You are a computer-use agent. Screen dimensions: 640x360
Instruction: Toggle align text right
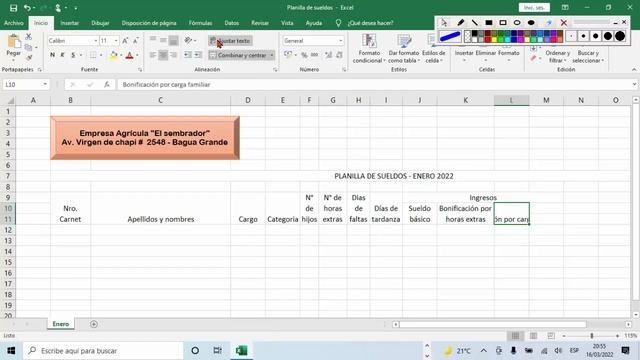coord(173,55)
